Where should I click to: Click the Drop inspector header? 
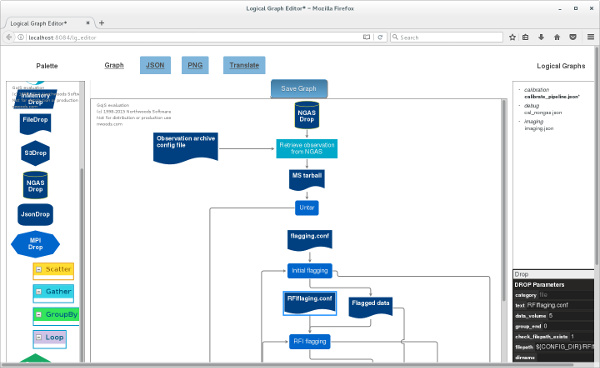click(553, 274)
